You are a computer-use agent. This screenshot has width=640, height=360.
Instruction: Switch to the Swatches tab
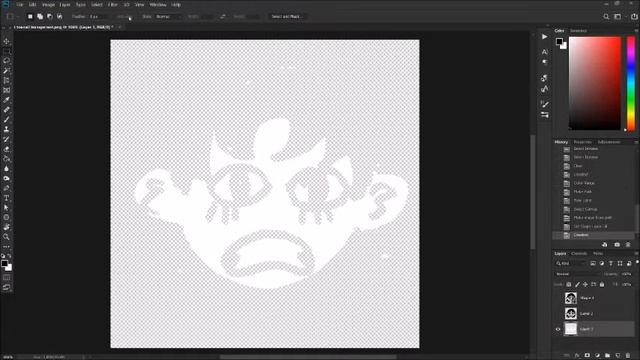tap(578, 31)
